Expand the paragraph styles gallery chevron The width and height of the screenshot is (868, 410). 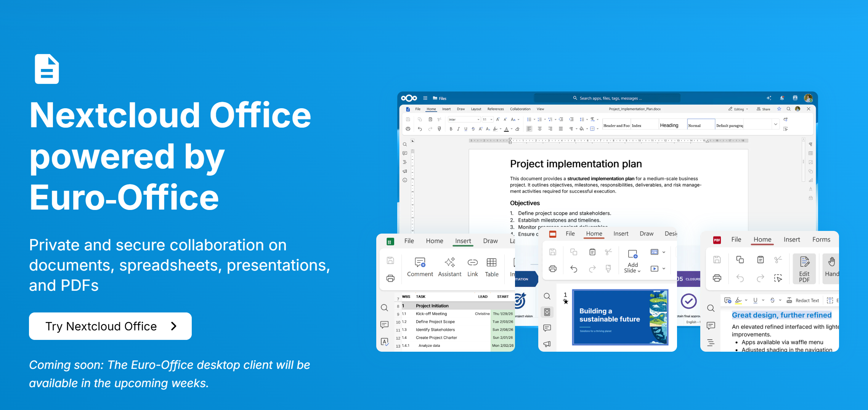(x=775, y=125)
